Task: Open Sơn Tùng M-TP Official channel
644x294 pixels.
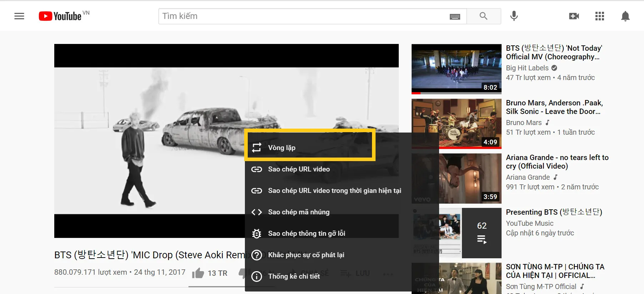Action: coord(541,286)
